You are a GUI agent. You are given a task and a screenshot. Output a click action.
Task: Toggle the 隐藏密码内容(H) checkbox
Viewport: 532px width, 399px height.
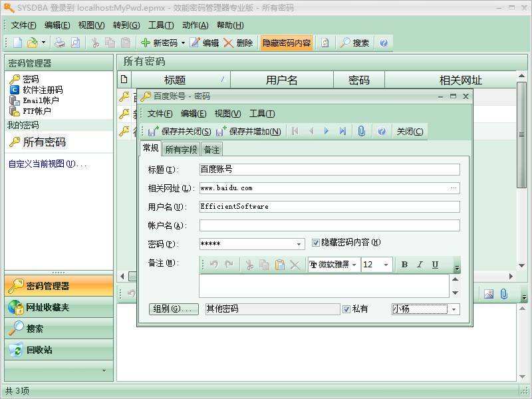315,243
